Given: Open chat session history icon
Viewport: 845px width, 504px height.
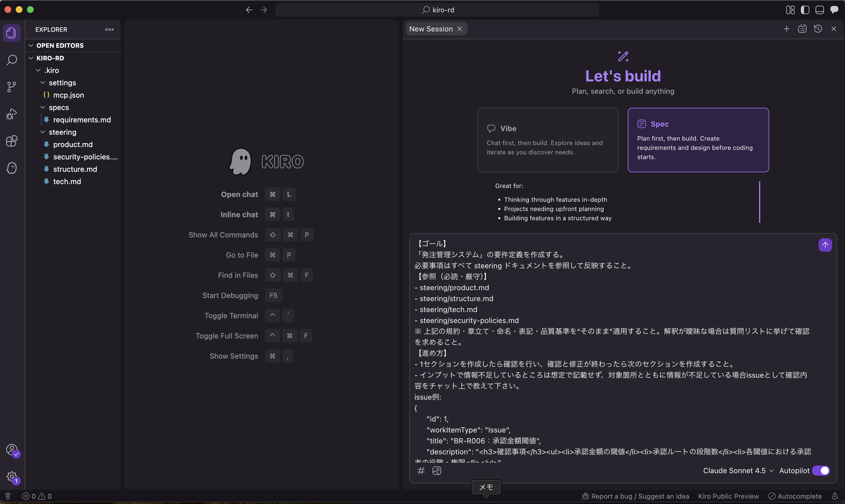Looking at the screenshot, I should point(818,29).
